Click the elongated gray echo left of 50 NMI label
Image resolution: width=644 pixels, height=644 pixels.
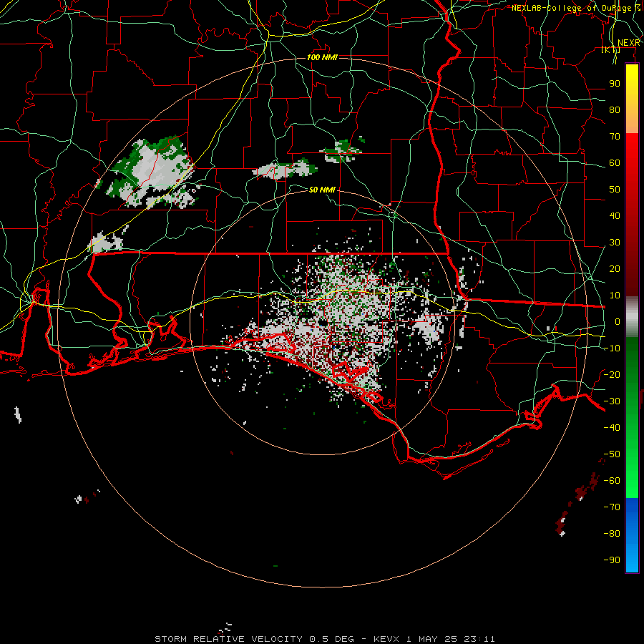(284, 169)
